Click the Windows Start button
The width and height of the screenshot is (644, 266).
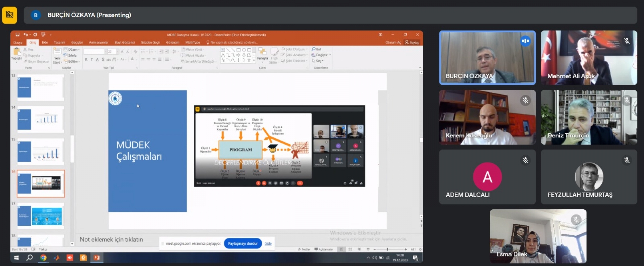point(16,258)
